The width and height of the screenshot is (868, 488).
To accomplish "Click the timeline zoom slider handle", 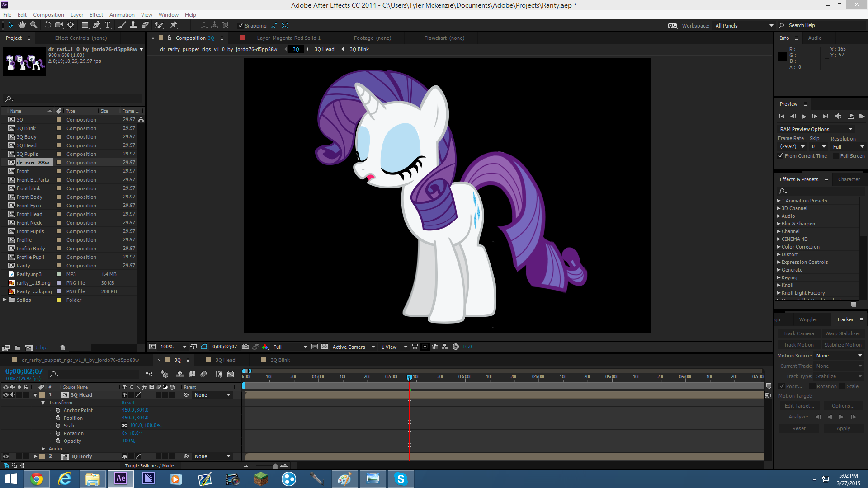I will click(275, 466).
